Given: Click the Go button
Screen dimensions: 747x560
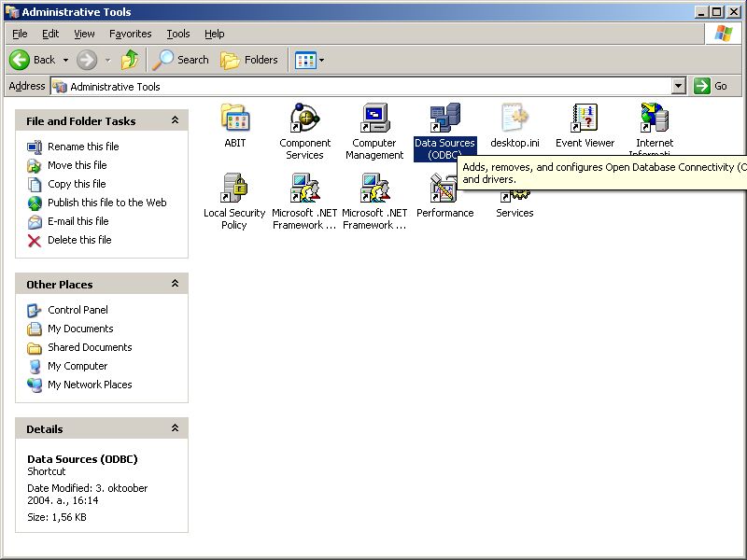Looking at the screenshot, I should (x=711, y=86).
